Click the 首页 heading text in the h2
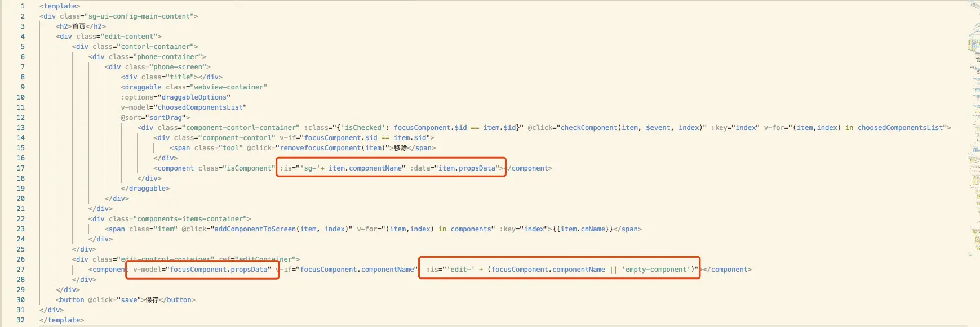980x327 pixels. [79, 26]
